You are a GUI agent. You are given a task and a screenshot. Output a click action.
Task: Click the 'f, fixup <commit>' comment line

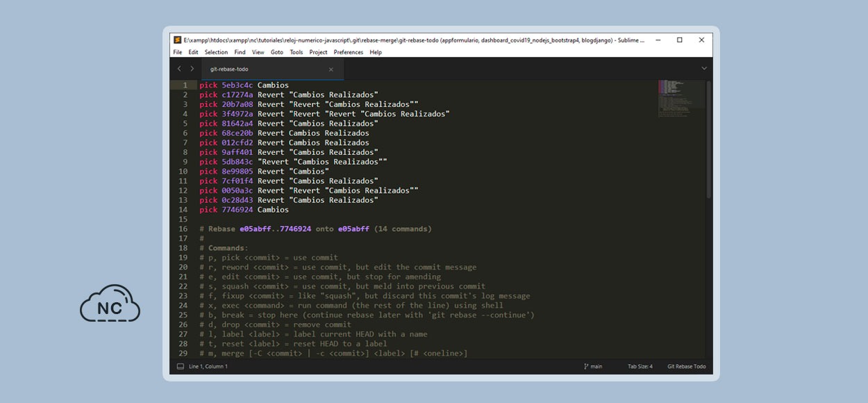(365, 296)
